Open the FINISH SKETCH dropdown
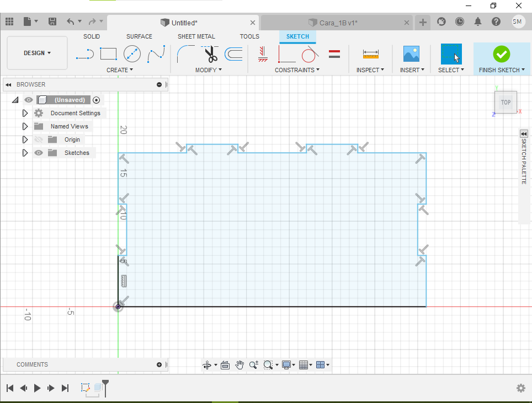Image resolution: width=532 pixels, height=403 pixels. [x=502, y=70]
